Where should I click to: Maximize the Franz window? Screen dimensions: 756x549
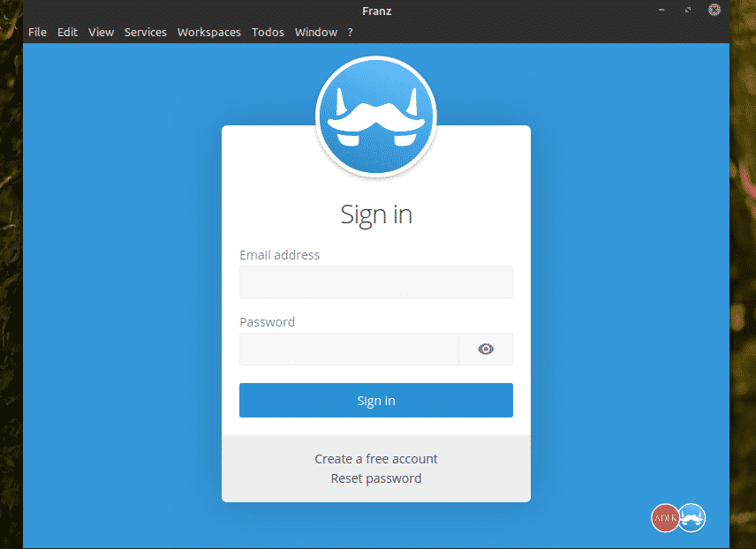(x=688, y=10)
